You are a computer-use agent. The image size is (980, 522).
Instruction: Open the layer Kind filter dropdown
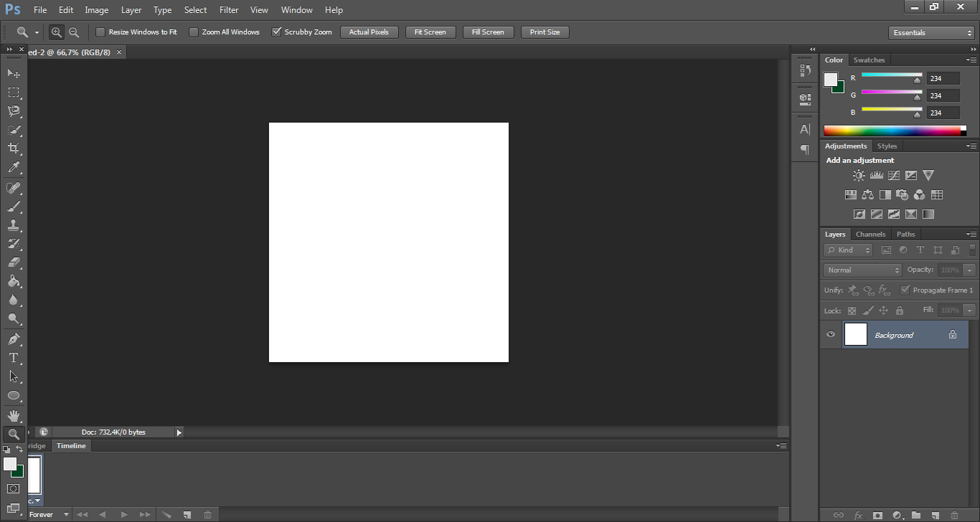pyautogui.click(x=848, y=250)
